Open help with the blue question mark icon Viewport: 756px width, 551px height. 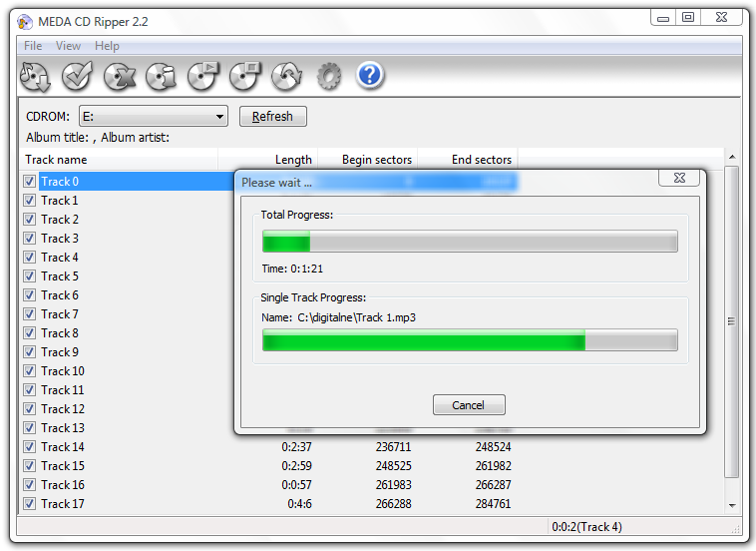pyautogui.click(x=370, y=75)
